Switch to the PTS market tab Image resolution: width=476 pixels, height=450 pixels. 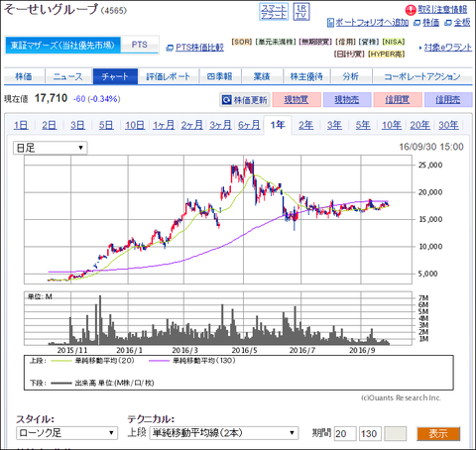coord(140,45)
